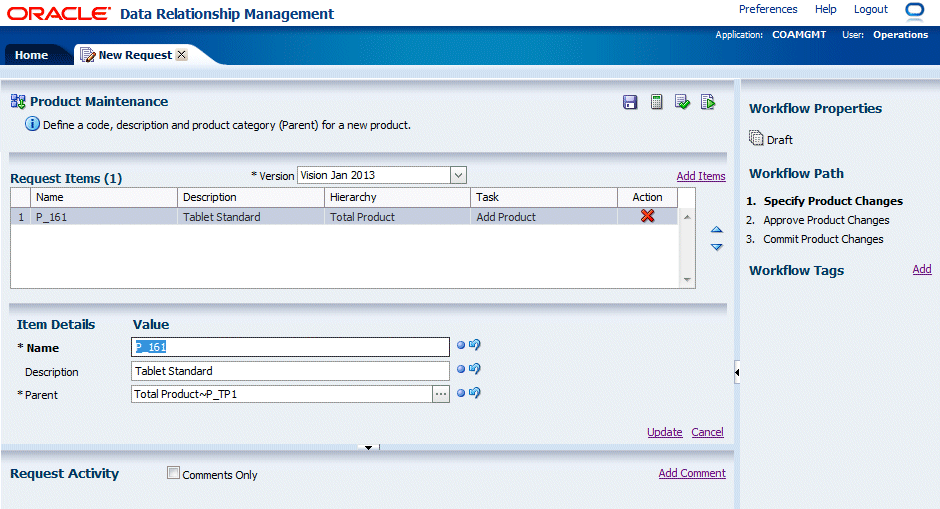Click into the Description input field
Image resolution: width=940 pixels, height=509 pixels.
coord(290,371)
